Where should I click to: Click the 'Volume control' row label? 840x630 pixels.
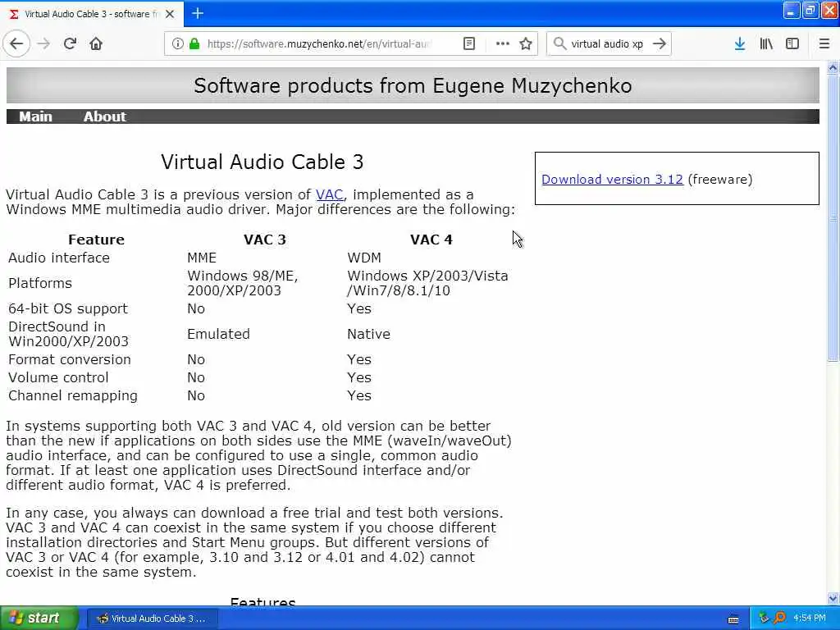tap(58, 377)
